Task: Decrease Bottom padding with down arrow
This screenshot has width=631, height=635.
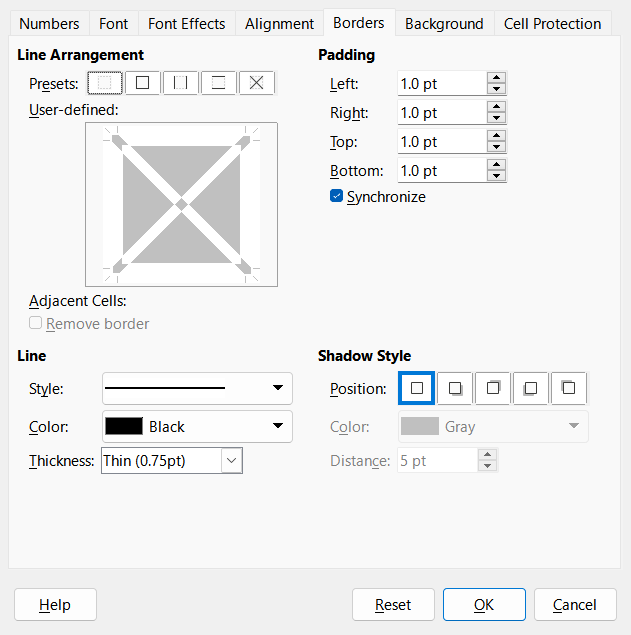Action: pyautogui.click(x=497, y=176)
